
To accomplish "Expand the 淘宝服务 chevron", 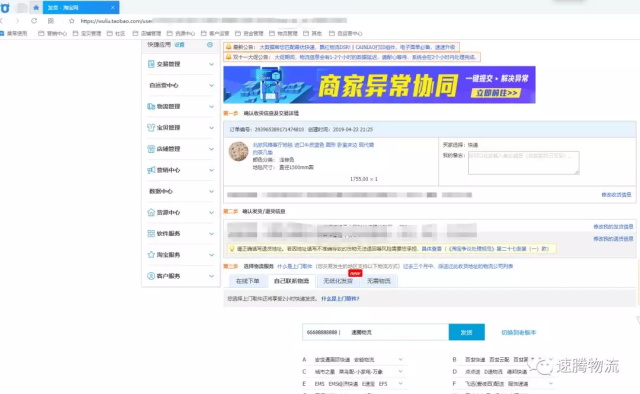I will 211,255.
